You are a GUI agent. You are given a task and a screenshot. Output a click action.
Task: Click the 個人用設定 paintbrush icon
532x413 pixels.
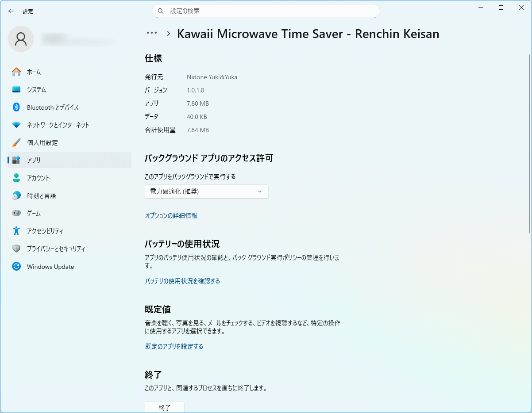[x=16, y=142]
